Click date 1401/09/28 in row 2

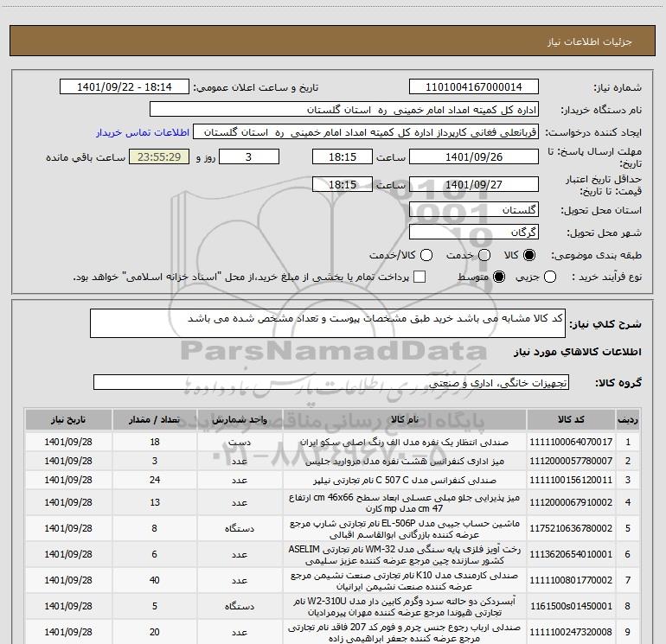[68, 461]
